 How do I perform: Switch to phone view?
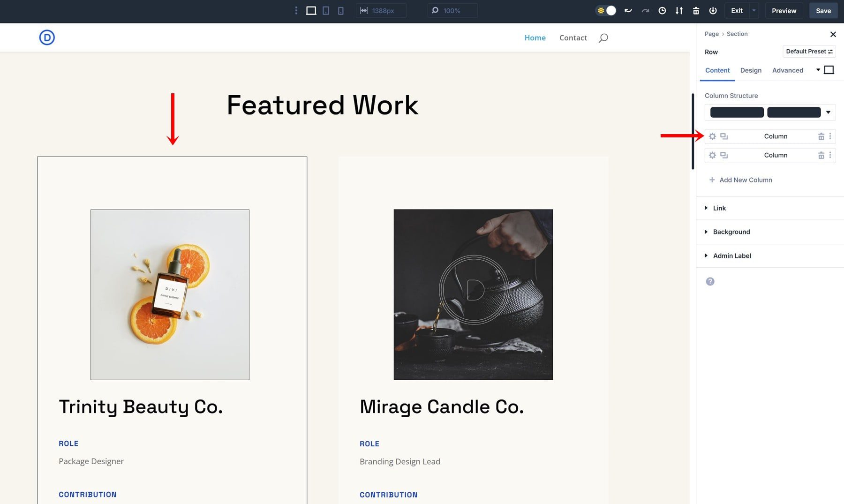pos(341,10)
